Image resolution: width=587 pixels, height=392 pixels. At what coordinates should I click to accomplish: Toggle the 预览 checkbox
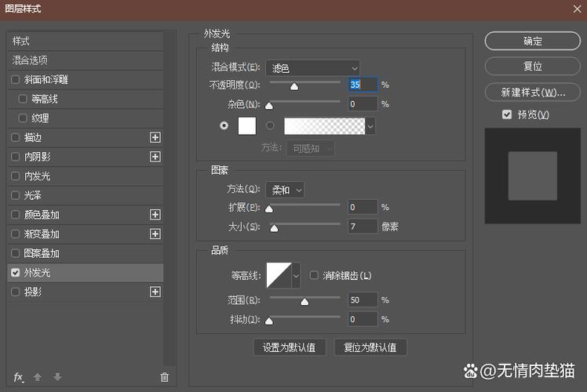click(507, 114)
